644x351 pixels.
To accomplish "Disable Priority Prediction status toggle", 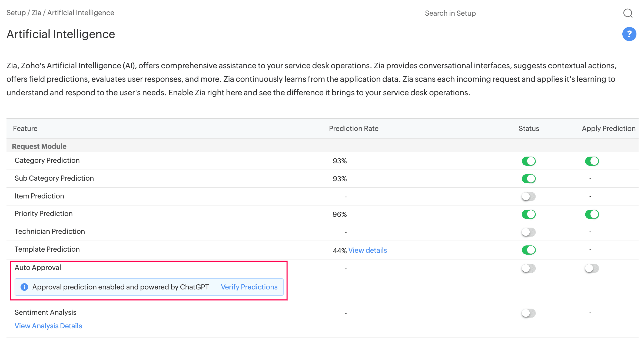I will pos(528,214).
